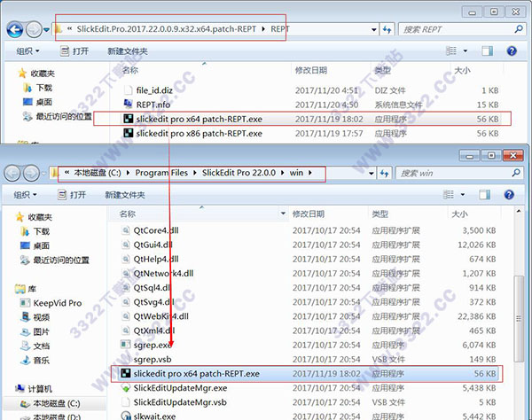
Task: Open help in the win window
Action: pos(509,195)
